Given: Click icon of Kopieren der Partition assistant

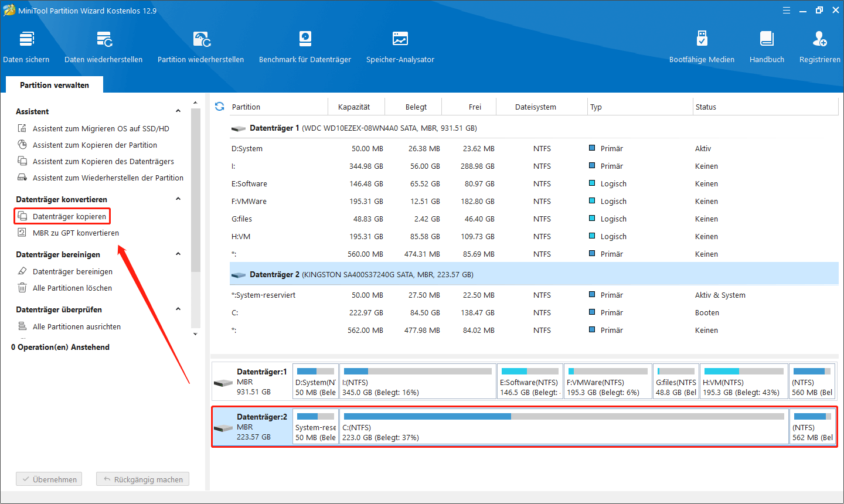Looking at the screenshot, I should point(22,145).
